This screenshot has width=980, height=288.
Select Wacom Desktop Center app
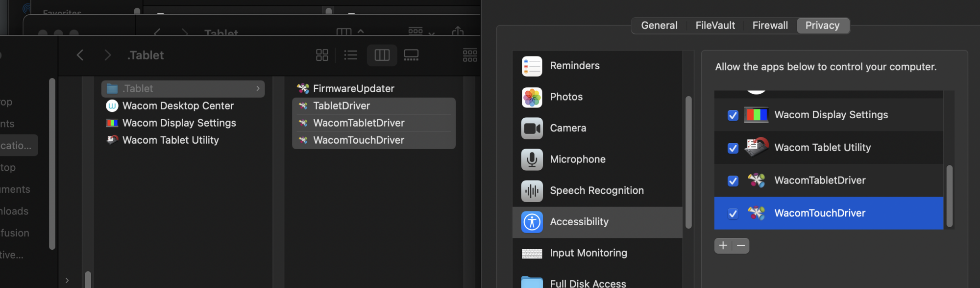coord(171,106)
